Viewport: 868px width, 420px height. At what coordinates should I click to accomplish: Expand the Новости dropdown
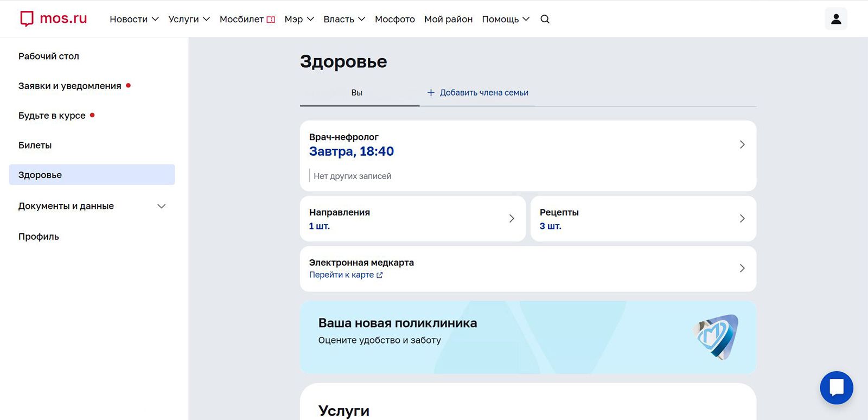(x=134, y=19)
